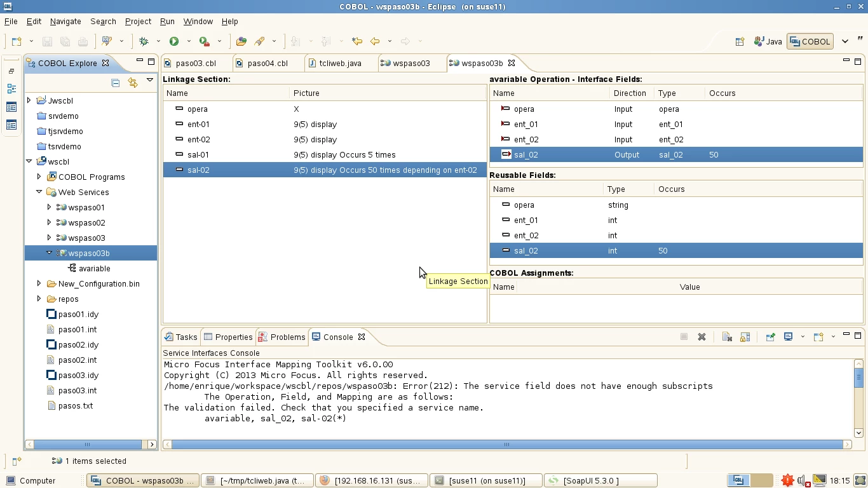868x488 pixels.
Task: Toggle the Pin Console icon
Action: point(770,337)
